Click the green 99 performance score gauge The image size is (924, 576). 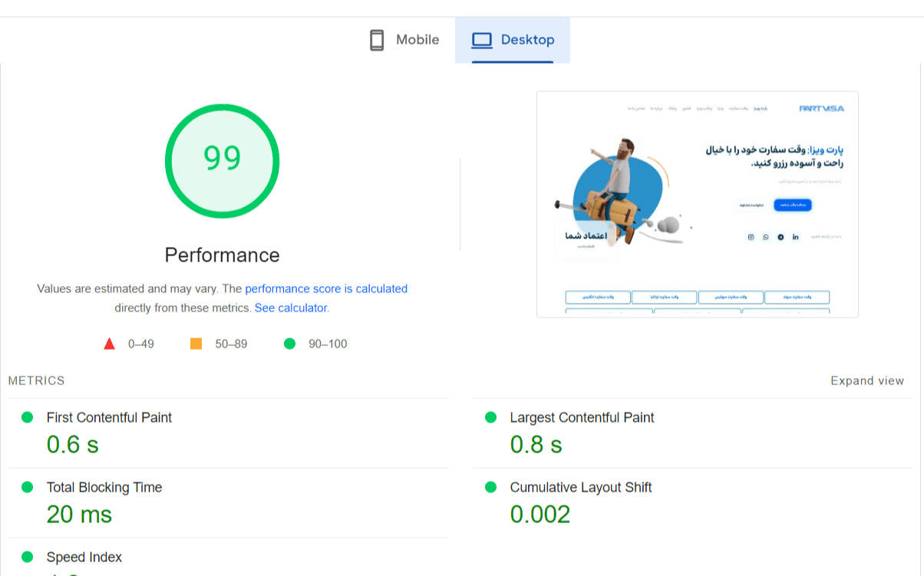223,160
